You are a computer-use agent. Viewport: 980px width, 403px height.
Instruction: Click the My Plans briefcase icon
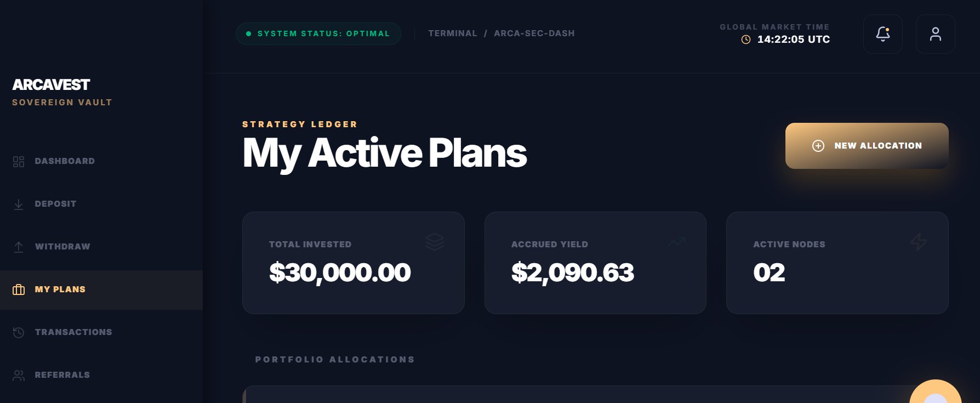[19, 290]
